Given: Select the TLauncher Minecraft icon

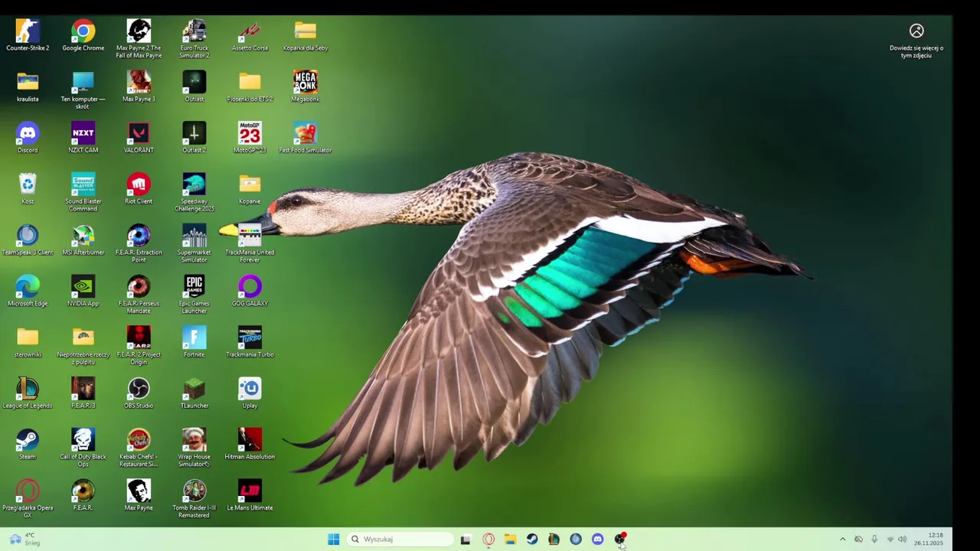Looking at the screenshot, I should click(194, 394).
